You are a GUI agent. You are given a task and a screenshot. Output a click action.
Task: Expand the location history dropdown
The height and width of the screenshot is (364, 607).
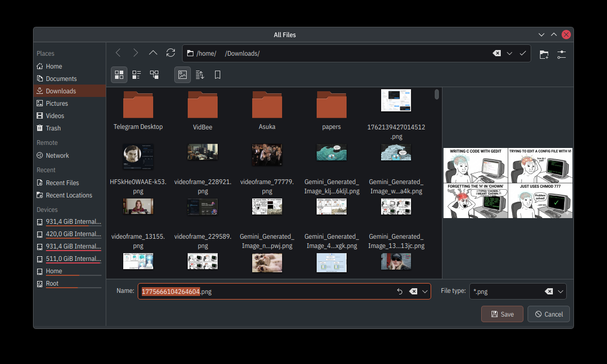tap(510, 54)
